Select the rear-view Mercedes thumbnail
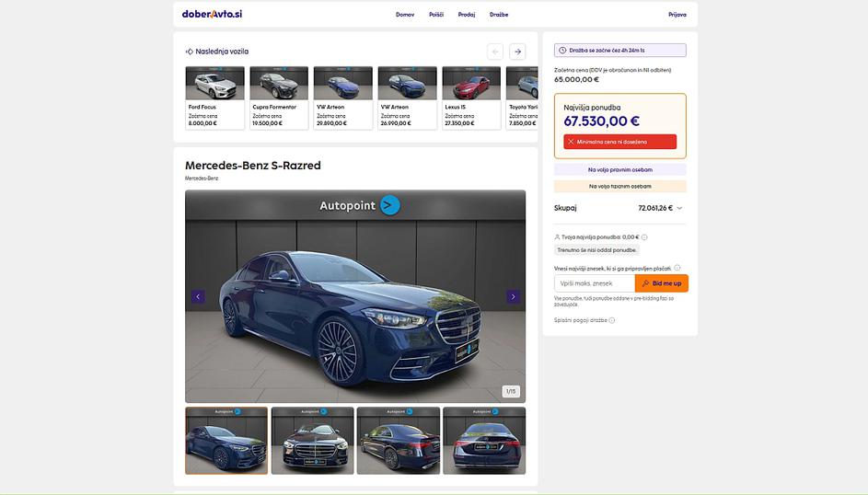 point(484,441)
